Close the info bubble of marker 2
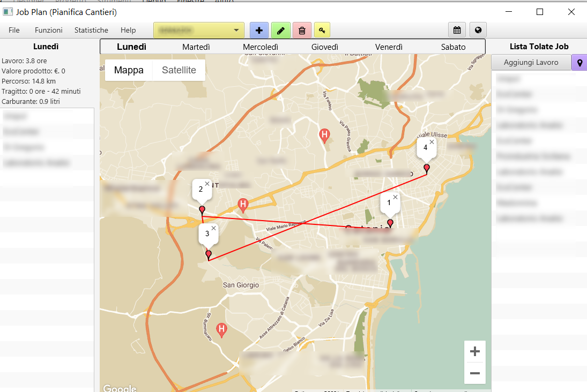This screenshot has height=392, width=587. point(207,184)
